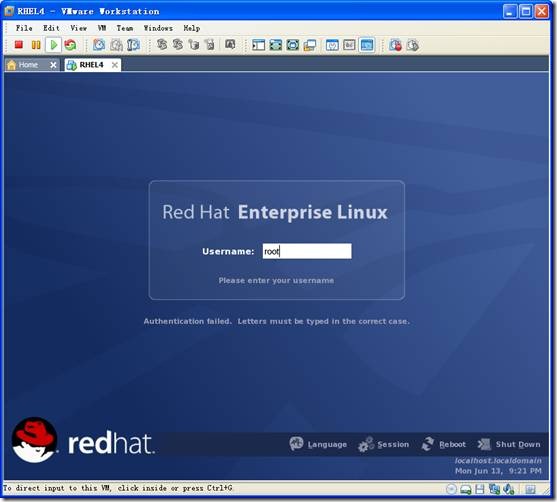Click the fourth grayed team toolbar icon
Image resolution: width=557 pixels, height=502 pixels.
pos(210,45)
